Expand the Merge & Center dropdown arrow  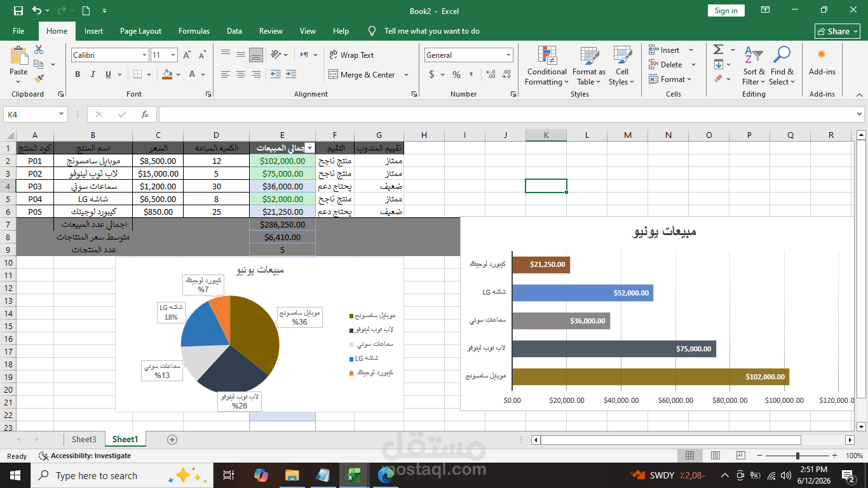(407, 75)
